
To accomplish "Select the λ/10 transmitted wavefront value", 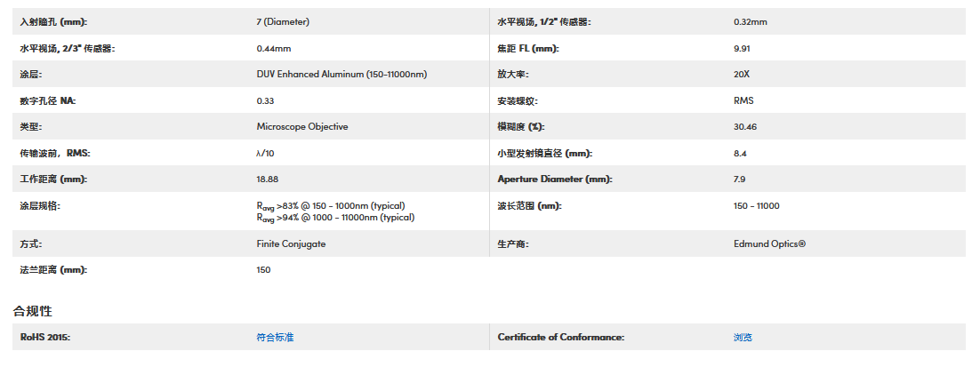I will (266, 154).
